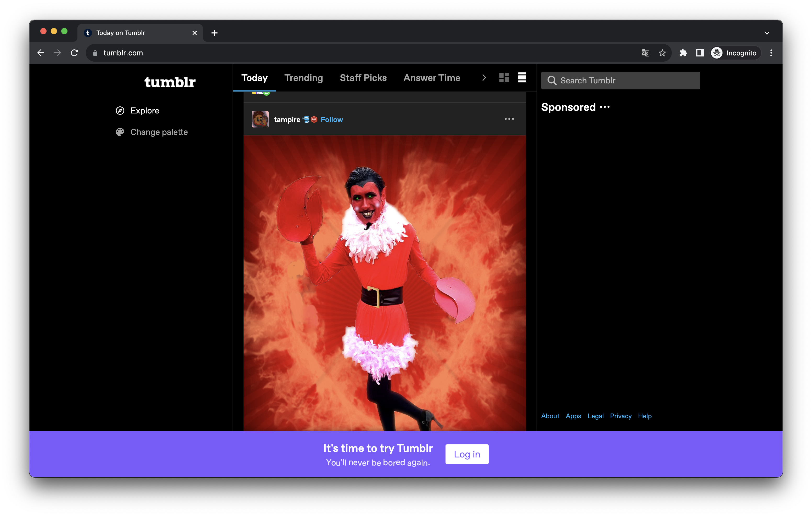Switch to the Trending tab

point(303,78)
